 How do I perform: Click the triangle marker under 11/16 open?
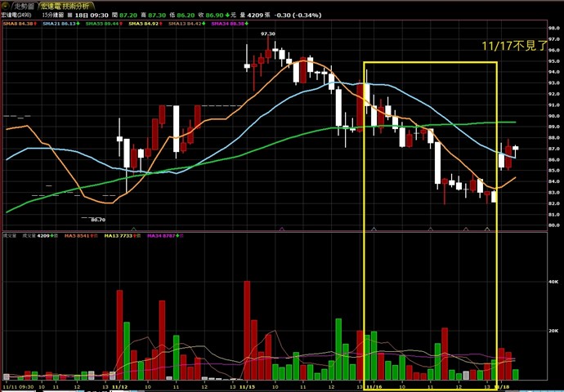point(374,229)
